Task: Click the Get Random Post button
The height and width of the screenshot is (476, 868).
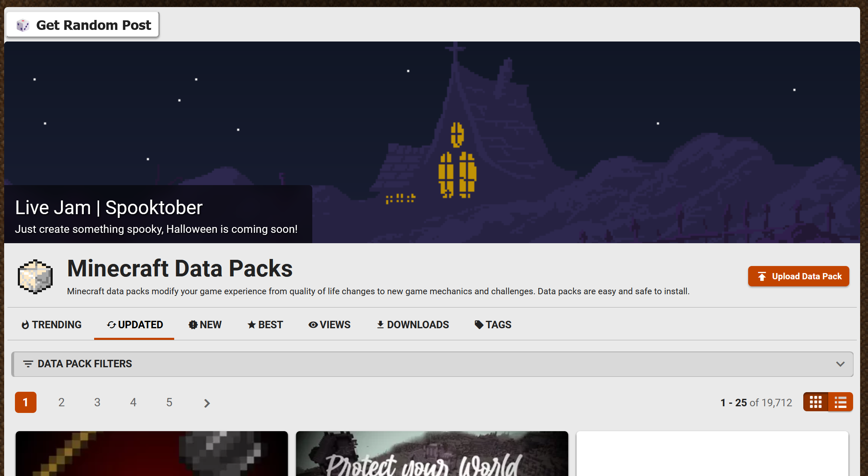Action: 83,25
